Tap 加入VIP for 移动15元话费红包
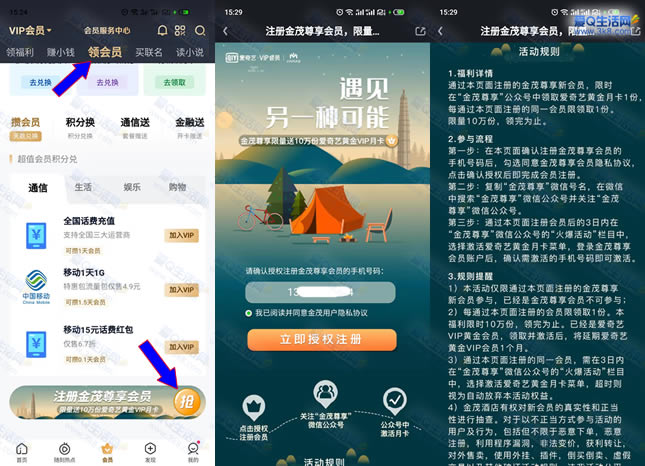The width and height of the screenshot is (645, 466). (181, 347)
